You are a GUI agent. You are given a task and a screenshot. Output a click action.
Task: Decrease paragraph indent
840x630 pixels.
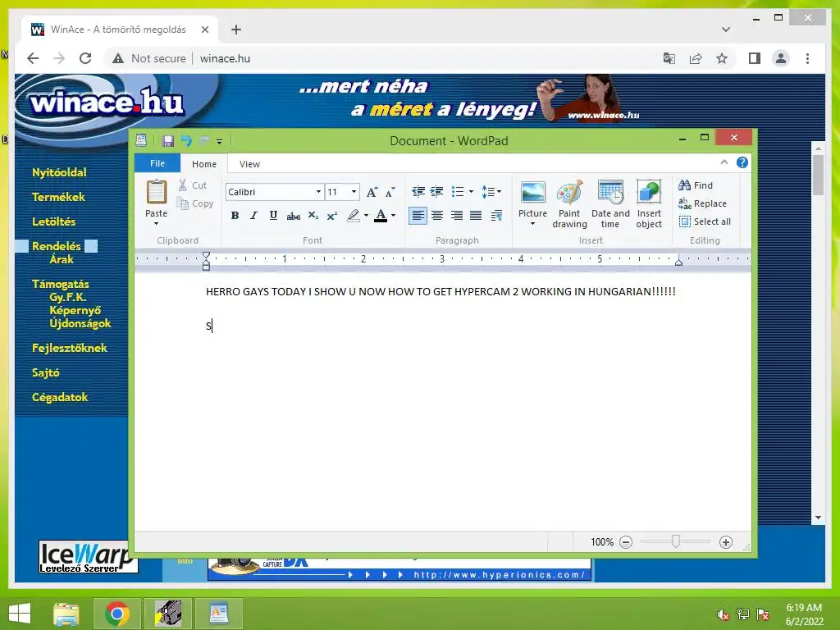coord(418,191)
